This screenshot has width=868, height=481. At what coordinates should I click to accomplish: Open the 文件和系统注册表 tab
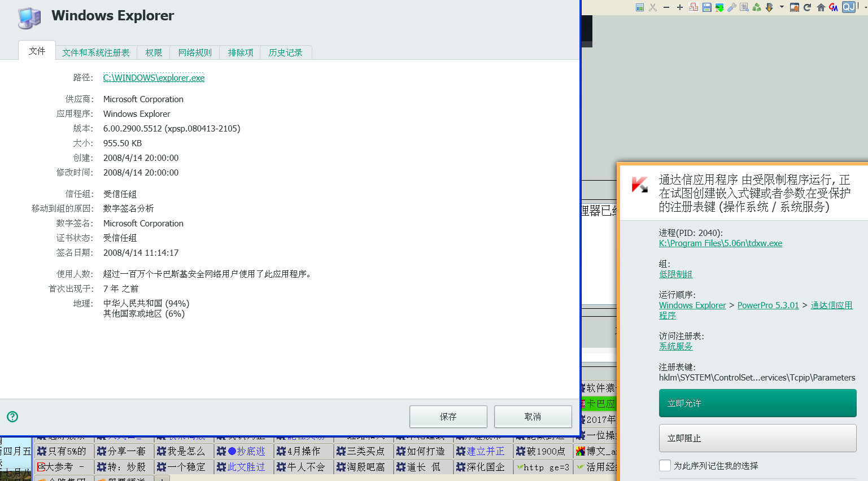[x=96, y=53]
